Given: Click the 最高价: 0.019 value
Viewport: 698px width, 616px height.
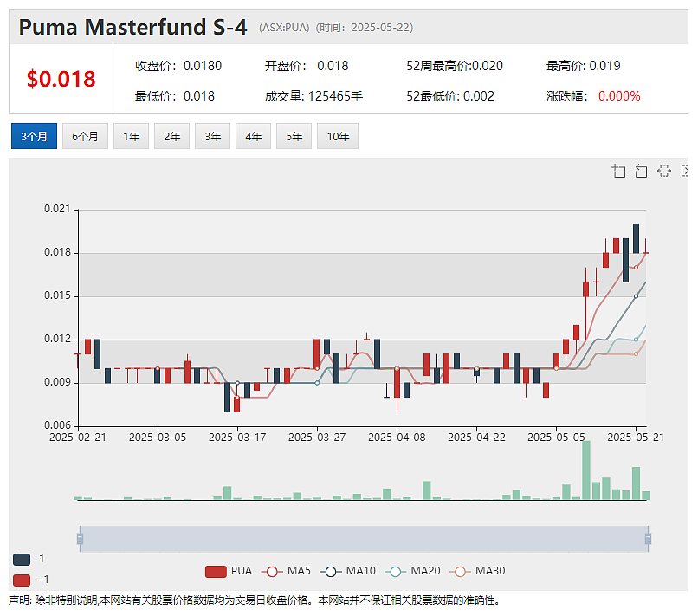Looking at the screenshot, I should [x=583, y=66].
